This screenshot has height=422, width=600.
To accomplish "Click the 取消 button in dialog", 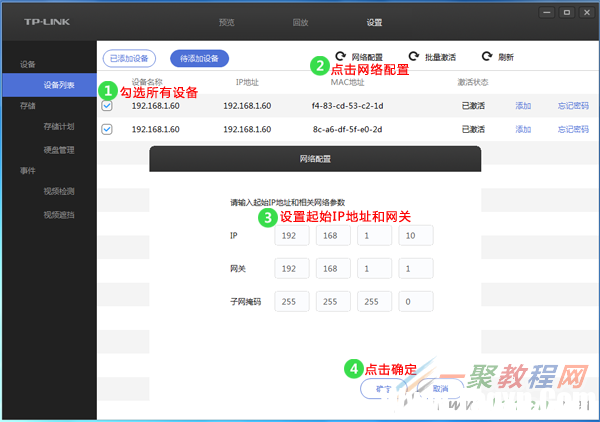I will [440, 389].
